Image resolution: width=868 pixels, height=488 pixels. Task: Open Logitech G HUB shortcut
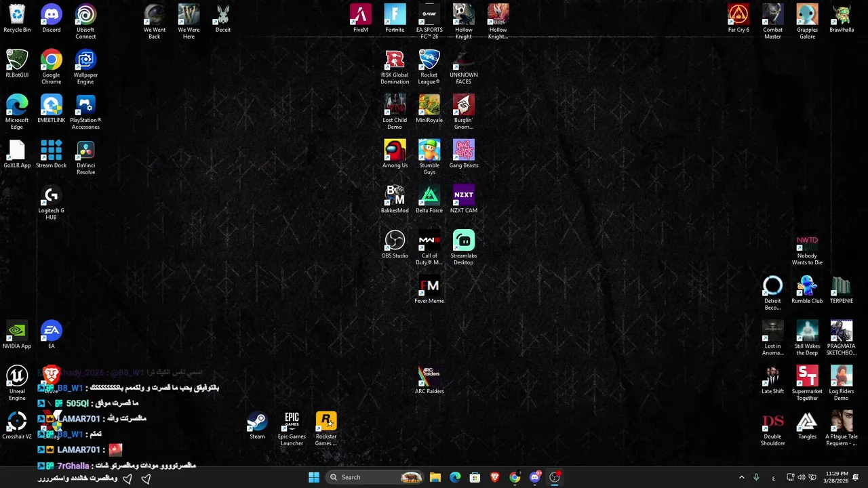51,203
